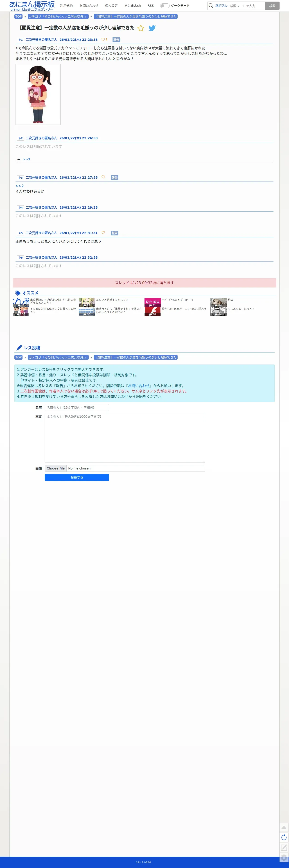This screenshot has width=289, height=868.
Task: Open the Flash logo thread thumbnail
Action: 153,311
